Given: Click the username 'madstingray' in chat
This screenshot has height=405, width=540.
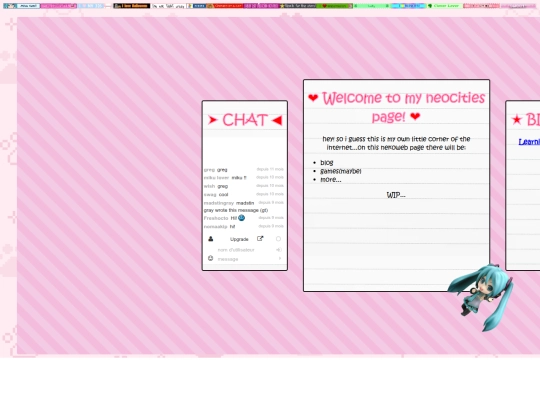Looking at the screenshot, I should click(219, 203).
